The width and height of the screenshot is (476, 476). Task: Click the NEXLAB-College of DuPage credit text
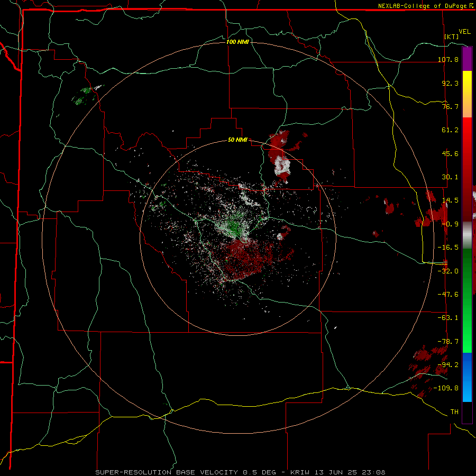[422, 6]
